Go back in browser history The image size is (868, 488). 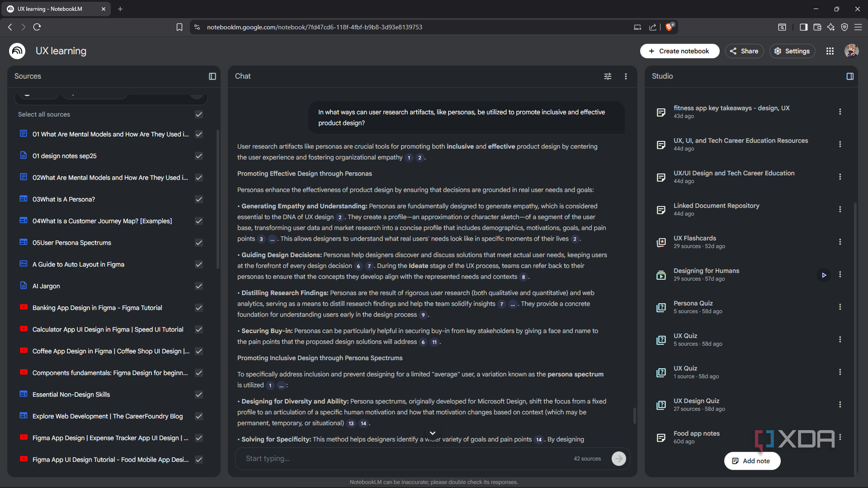click(x=10, y=27)
